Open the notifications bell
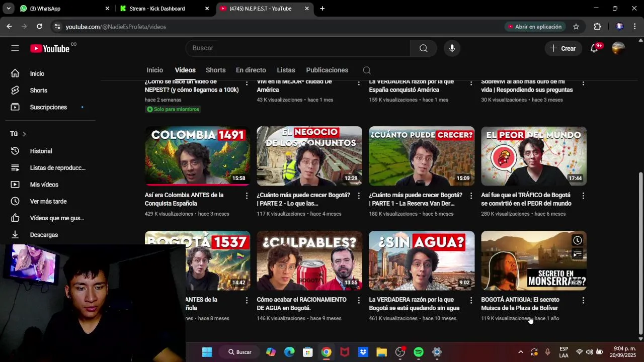 (x=594, y=48)
